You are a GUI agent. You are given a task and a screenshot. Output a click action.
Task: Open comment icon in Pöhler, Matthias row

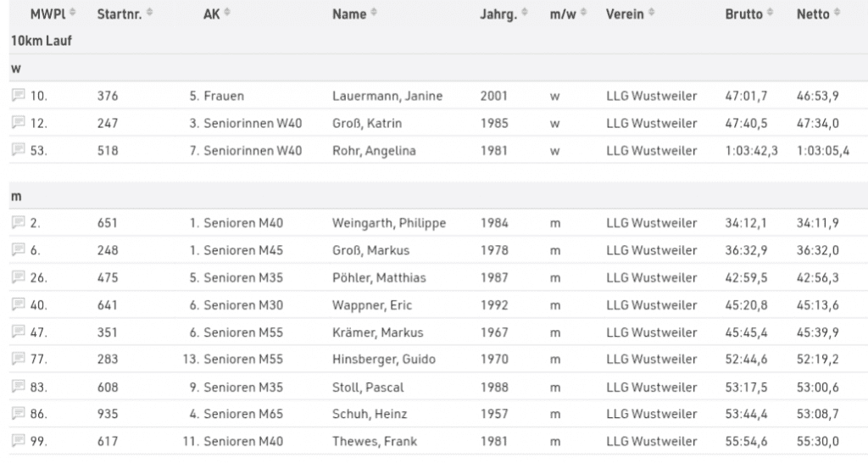pos(19,277)
